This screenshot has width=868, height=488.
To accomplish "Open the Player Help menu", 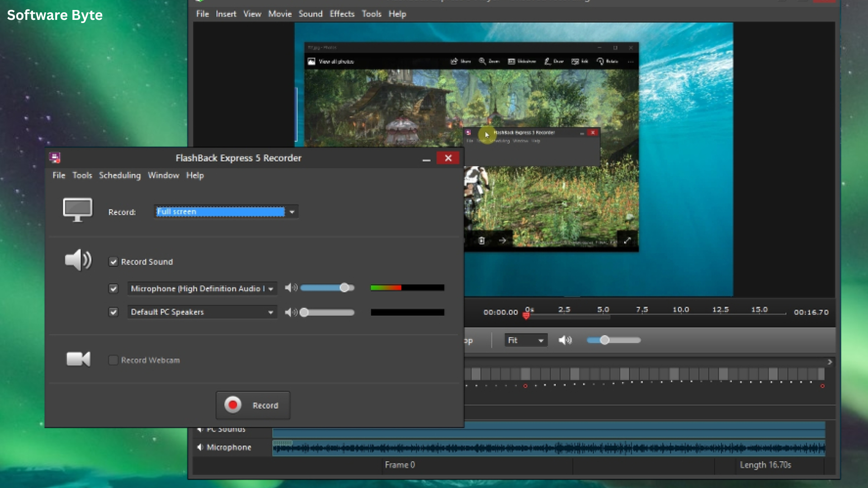I will point(397,14).
